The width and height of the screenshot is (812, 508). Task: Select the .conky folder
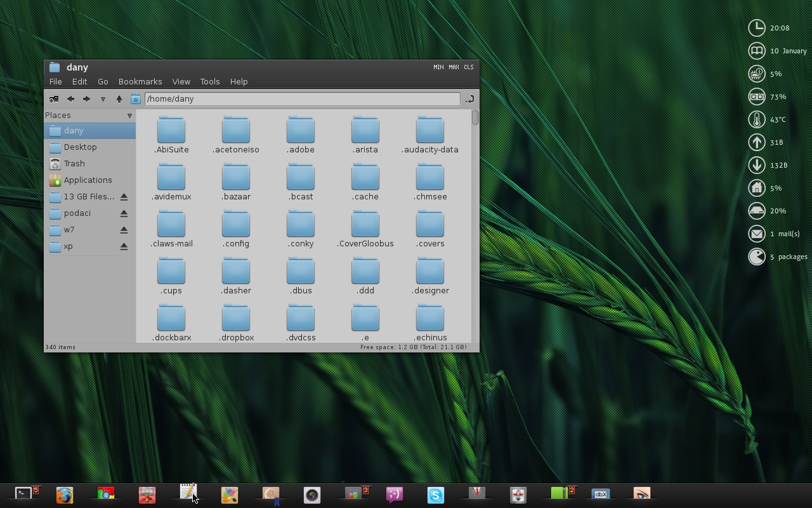pyautogui.click(x=301, y=229)
